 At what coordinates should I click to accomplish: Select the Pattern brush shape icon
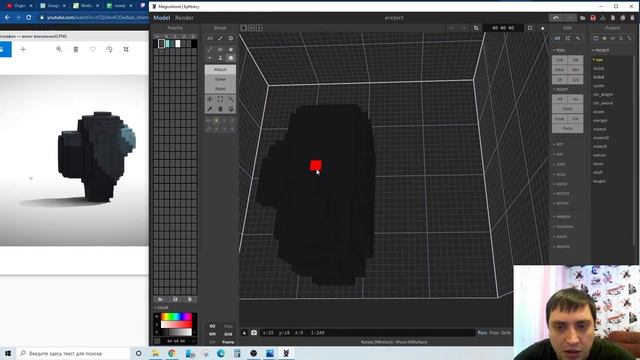click(231, 49)
